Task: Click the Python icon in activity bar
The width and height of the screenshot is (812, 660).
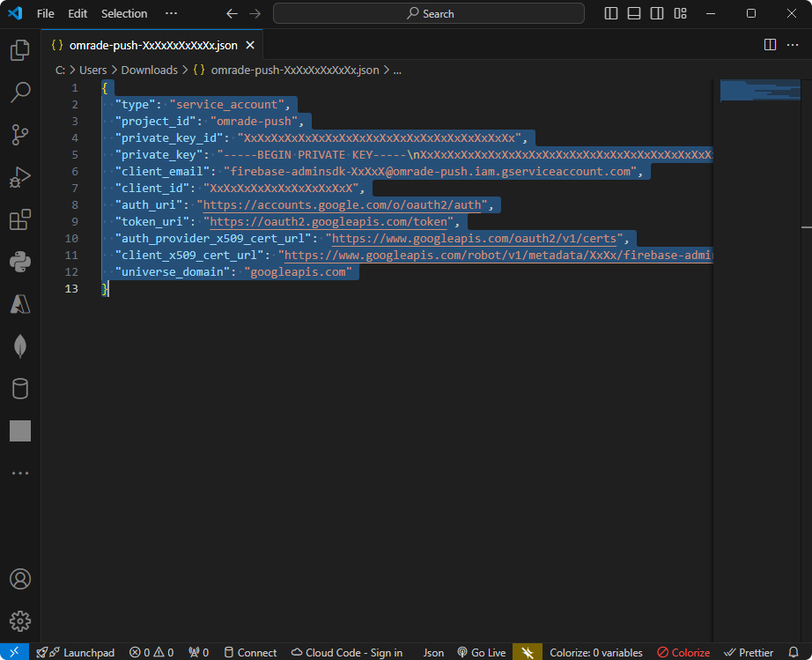Action: pos(19,262)
